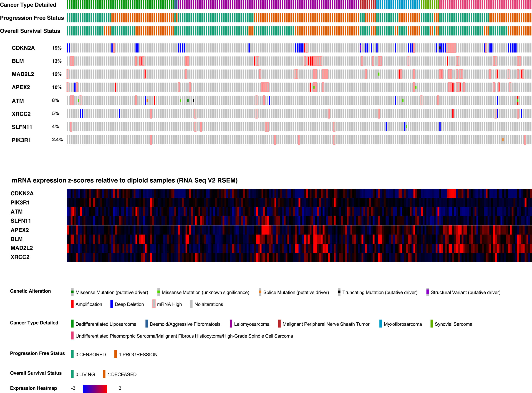Click the gray No alterations legend swatch
532x393 pixels.
(x=191, y=304)
